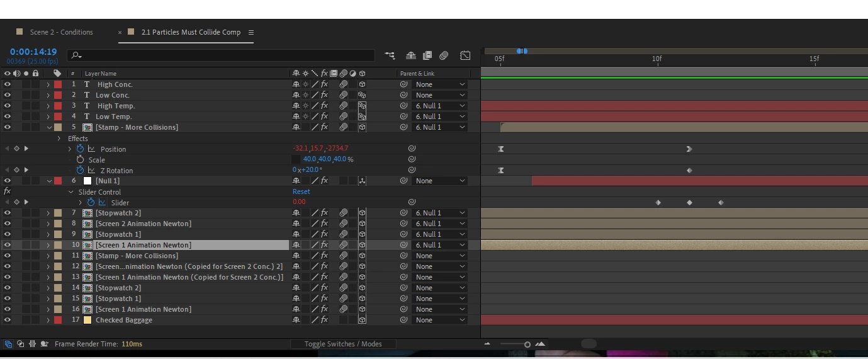Screen dimensions: 868x359
Task: Expand the Low Conc. layer properties
Action: pyautogui.click(x=48, y=95)
